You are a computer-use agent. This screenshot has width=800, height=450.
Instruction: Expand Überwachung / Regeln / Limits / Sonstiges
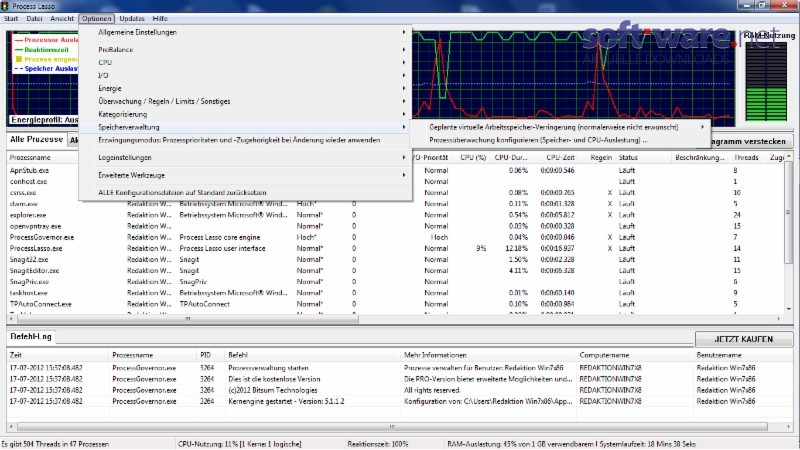coord(245,101)
